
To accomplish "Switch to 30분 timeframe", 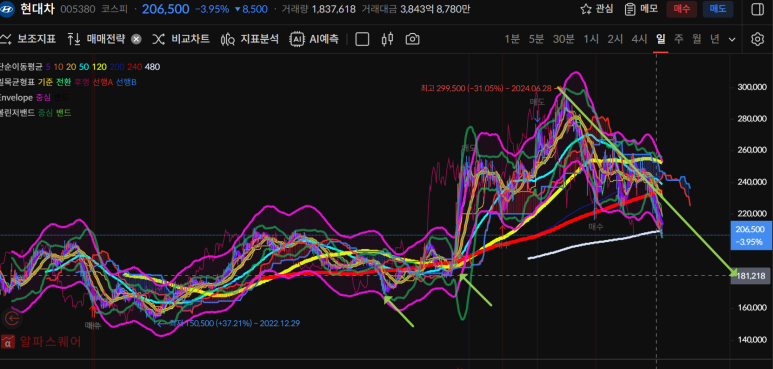I will pos(563,39).
